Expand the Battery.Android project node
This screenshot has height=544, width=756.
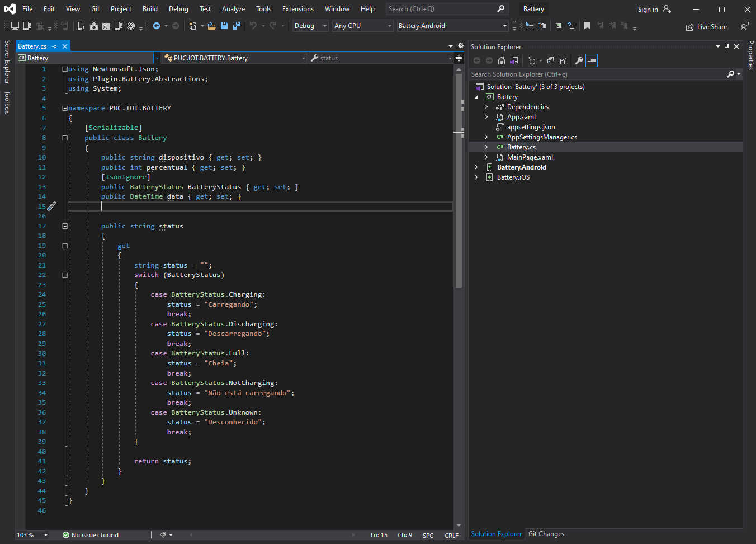point(476,167)
